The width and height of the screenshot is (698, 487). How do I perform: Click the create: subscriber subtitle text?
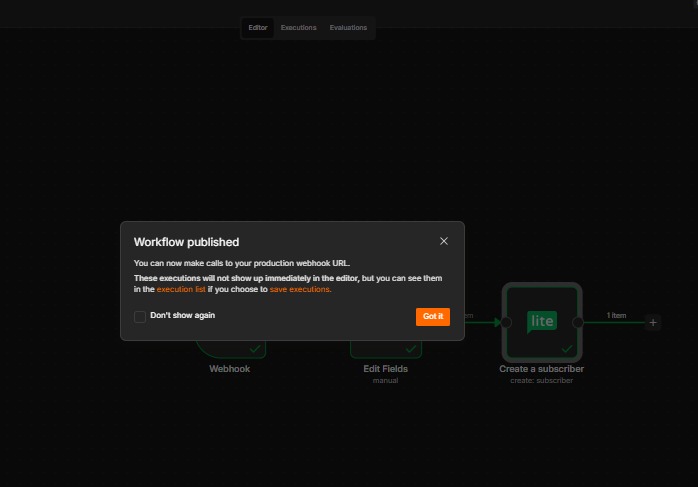541,381
